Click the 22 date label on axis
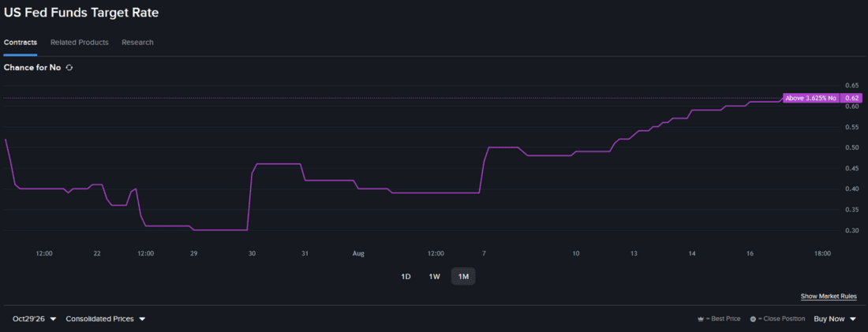This screenshot has height=332, width=868. [97, 253]
